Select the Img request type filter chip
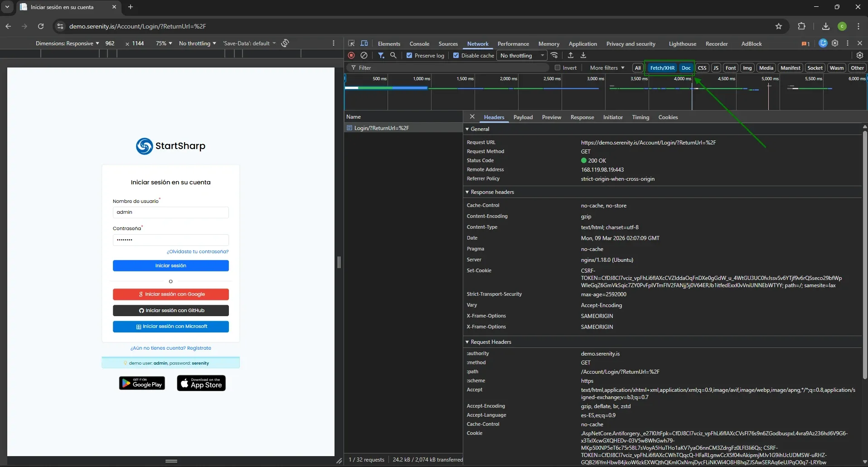 click(747, 67)
